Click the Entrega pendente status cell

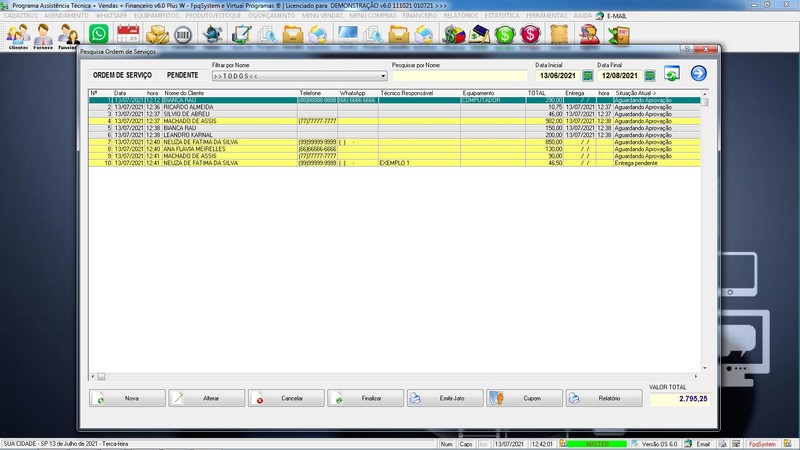(657, 163)
